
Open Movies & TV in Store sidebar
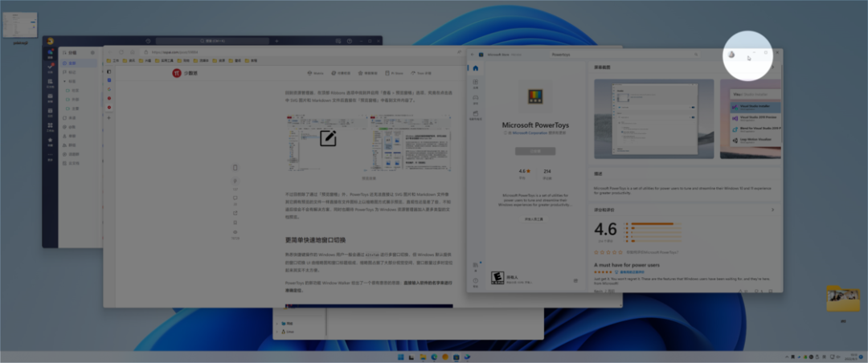click(475, 115)
